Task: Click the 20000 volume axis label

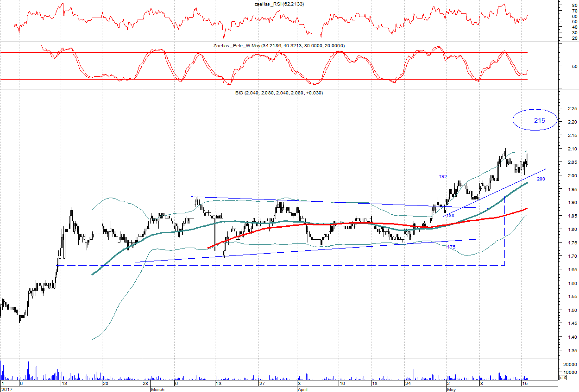Action: click(x=570, y=365)
